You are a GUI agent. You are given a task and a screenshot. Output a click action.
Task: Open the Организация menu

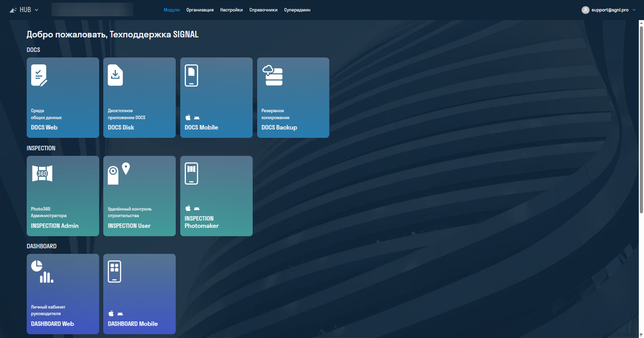[200, 10]
